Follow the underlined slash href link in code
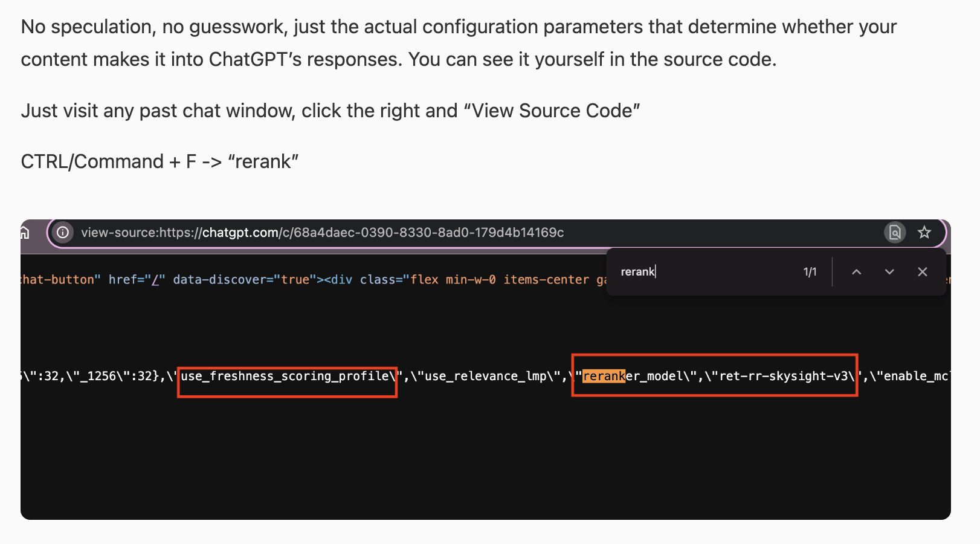This screenshot has height=544, width=980. click(x=155, y=279)
